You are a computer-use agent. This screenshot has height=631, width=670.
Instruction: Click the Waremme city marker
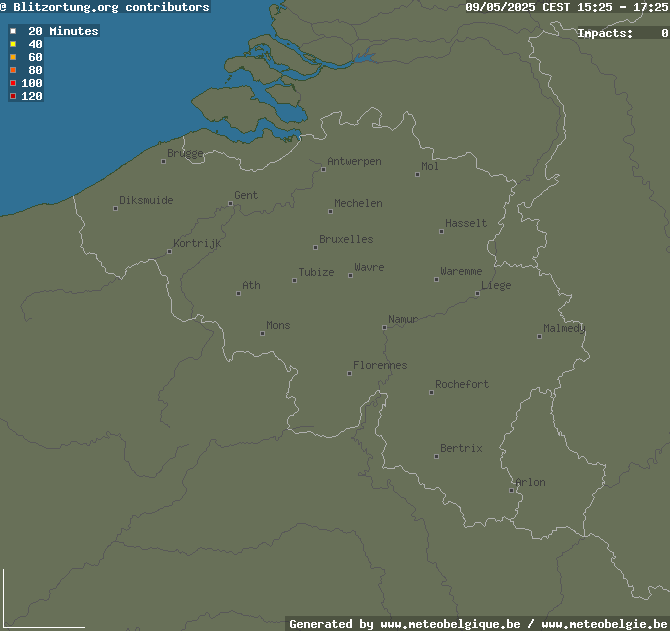pyautogui.click(x=436, y=279)
